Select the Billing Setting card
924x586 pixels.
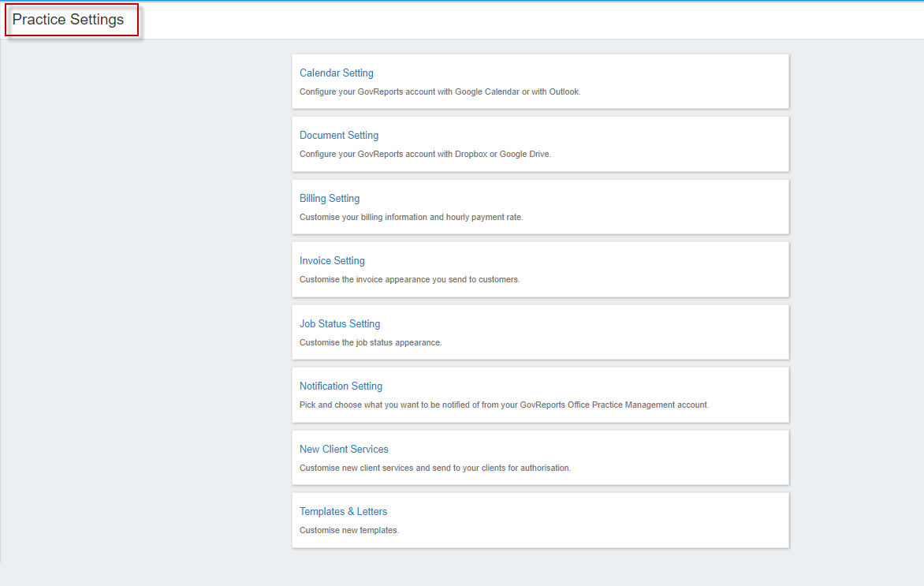pos(540,207)
